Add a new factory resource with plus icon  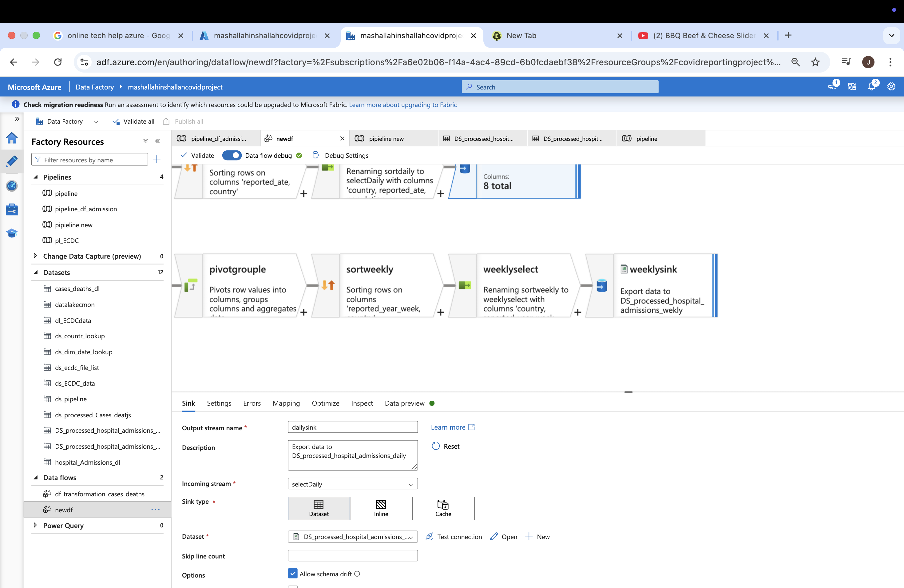(x=157, y=159)
